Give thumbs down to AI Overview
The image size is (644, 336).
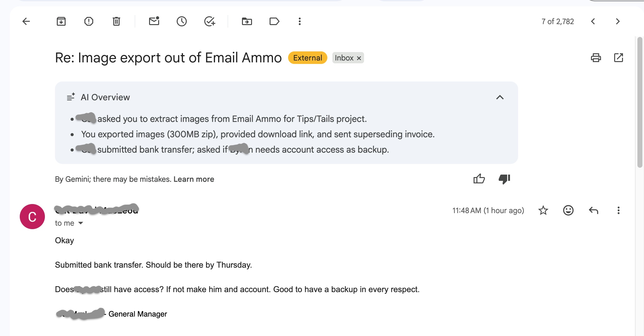504,179
